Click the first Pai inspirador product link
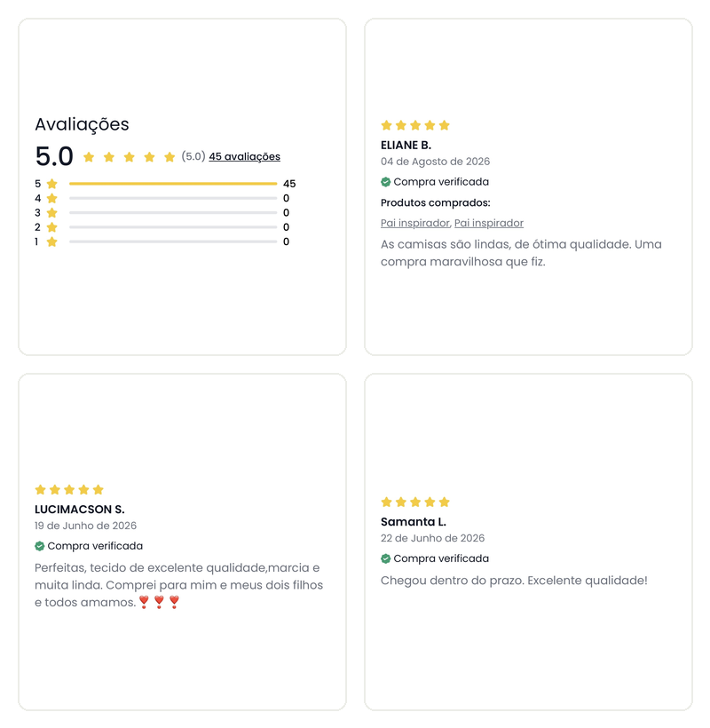Viewport: 710px width, 728px height. pyautogui.click(x=414, y=224)
